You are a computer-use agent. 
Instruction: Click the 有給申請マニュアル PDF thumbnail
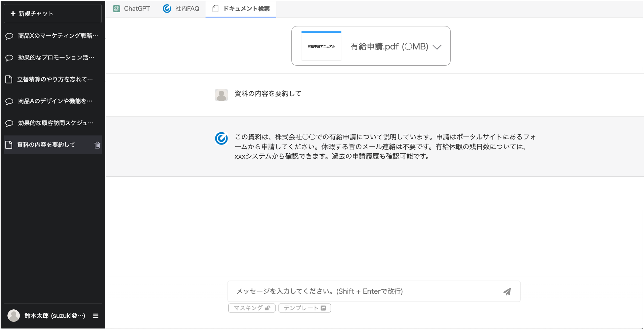321,46
